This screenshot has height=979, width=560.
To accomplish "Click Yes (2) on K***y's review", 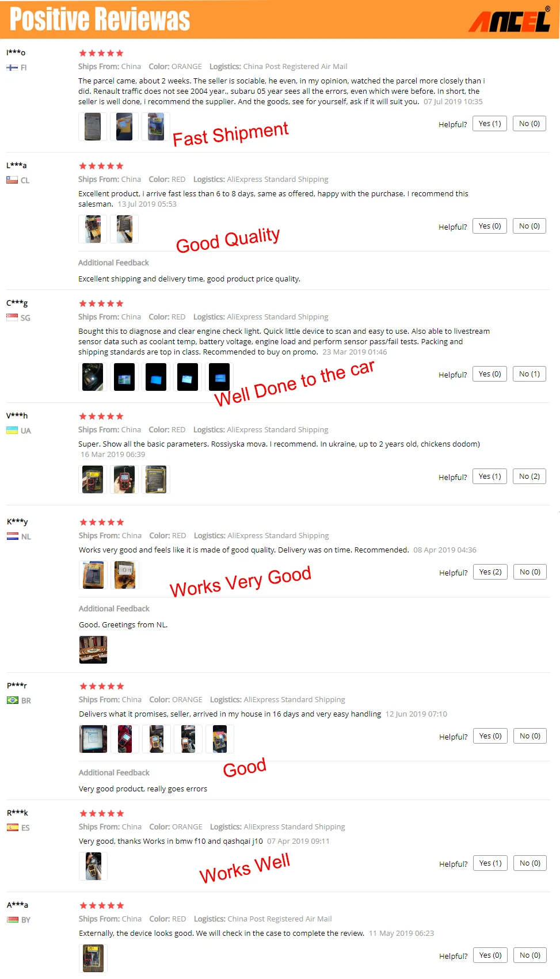I will (490, 572).
